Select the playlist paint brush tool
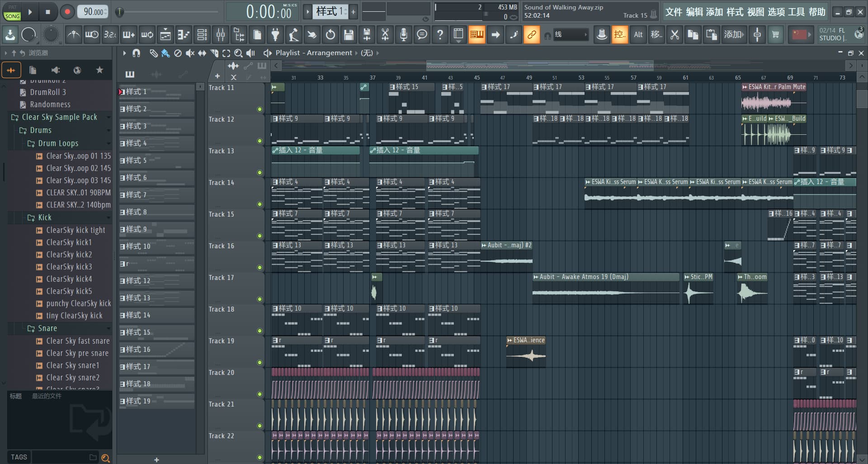Image resolution: width=868 pixels, height=464 pixels. click(x=165, y=53)
